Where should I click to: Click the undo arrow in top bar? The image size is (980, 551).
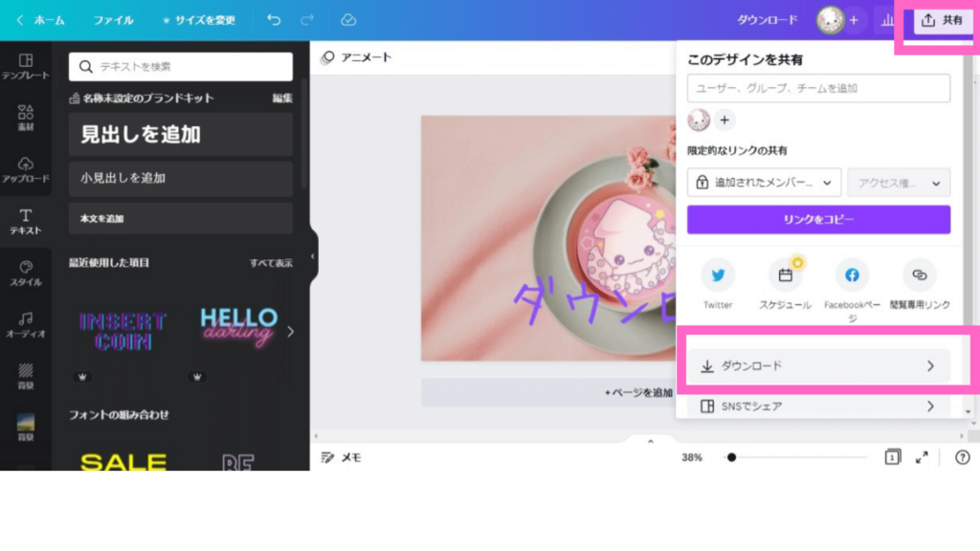coord(274,20)
